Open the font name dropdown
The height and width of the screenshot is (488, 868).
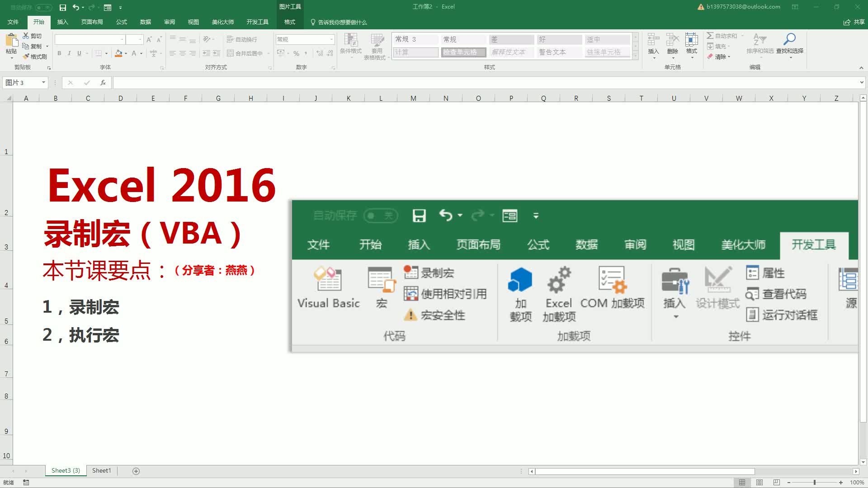[x=122, y=40]
